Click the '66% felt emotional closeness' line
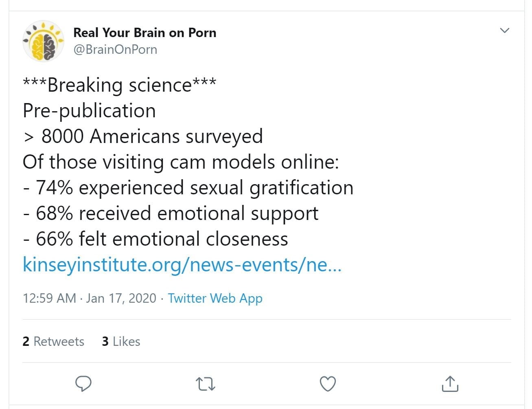Screen dimensions: 532x409 pos(155,239)
